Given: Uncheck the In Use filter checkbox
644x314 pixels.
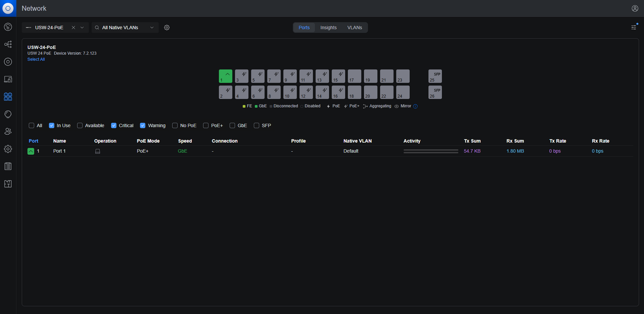Looking at the screenshot, I should tap(52, 126).
